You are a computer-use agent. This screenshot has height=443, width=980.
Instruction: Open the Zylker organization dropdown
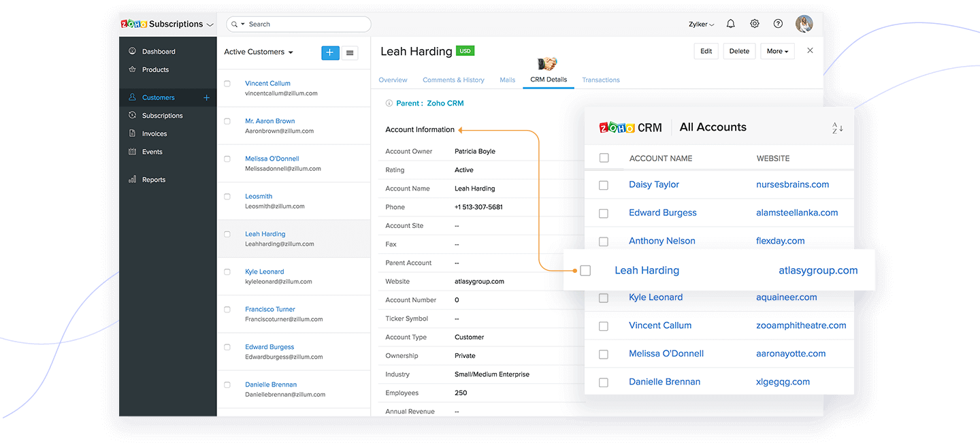(x=700, y=23)
